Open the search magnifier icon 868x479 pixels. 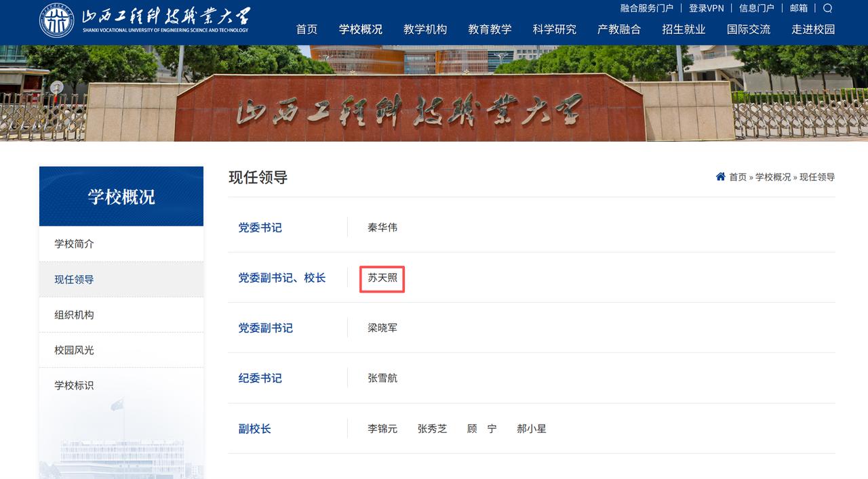pos(827,8)
